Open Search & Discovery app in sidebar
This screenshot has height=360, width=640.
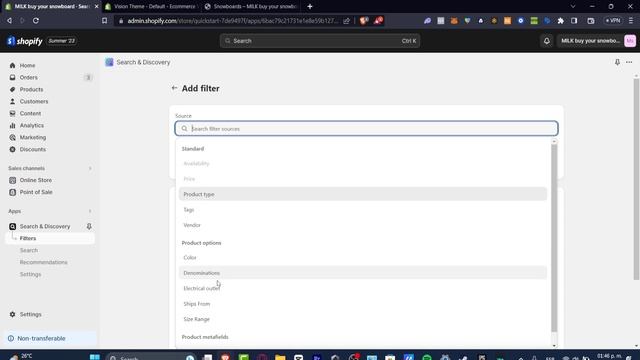point(45,227)
